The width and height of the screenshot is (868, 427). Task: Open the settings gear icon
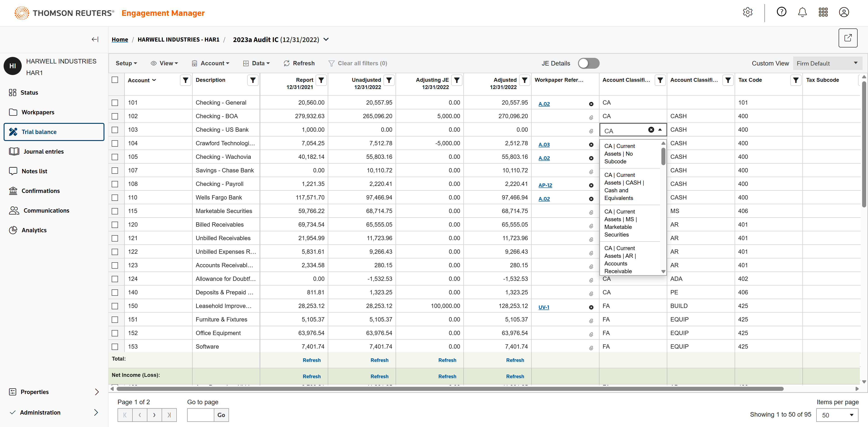click(747, 12)
